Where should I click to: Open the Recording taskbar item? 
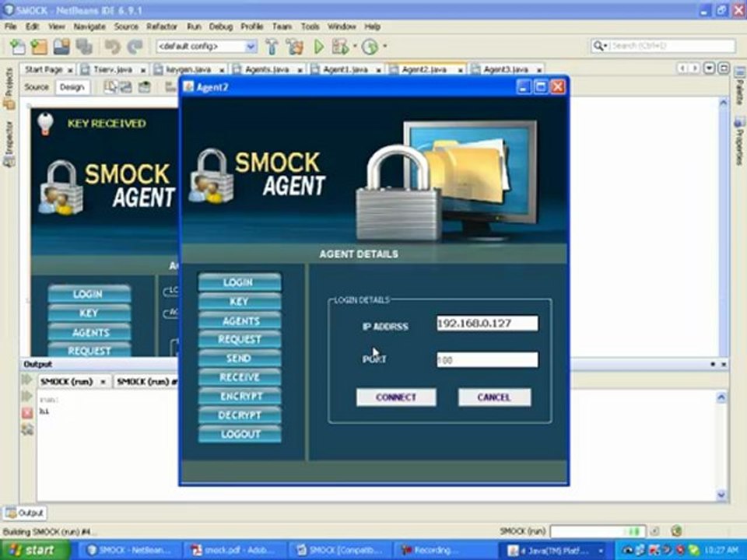[x=442, y=551]
